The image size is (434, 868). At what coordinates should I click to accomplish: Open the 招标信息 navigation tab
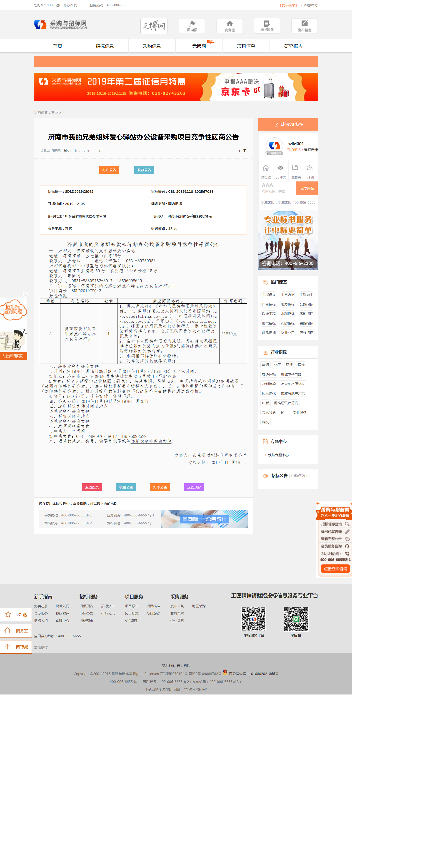(105, 46)
